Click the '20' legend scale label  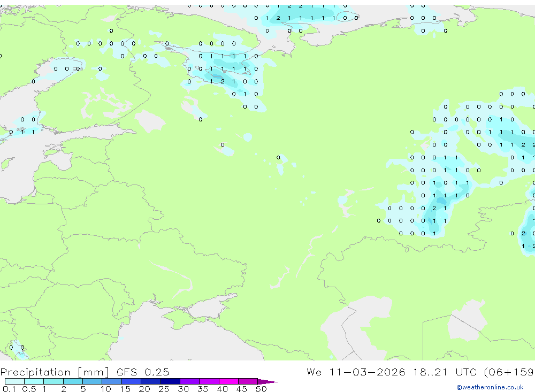pyautogui.click(x=144, y=389)
